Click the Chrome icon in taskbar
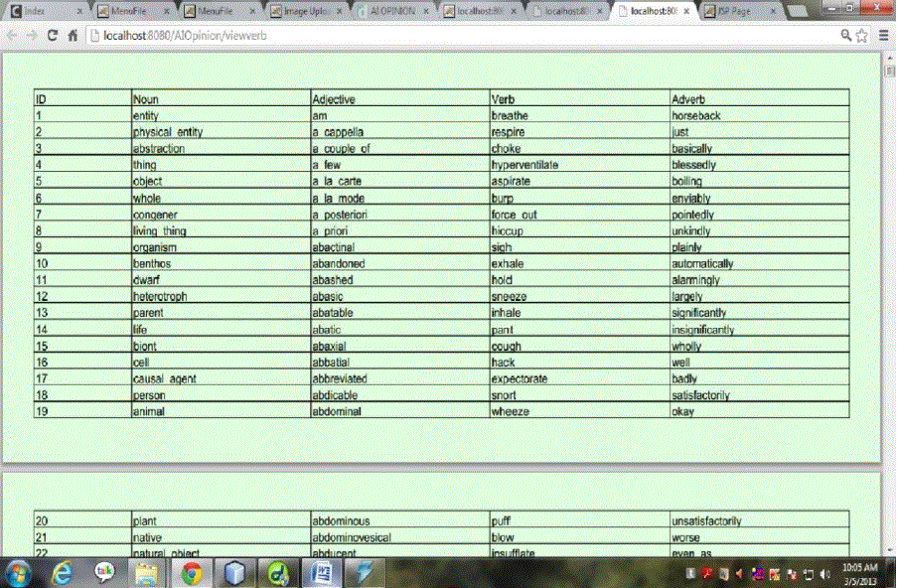Viewport: 897px width, 588px height. pyautogui.click(x=191, y=572)
